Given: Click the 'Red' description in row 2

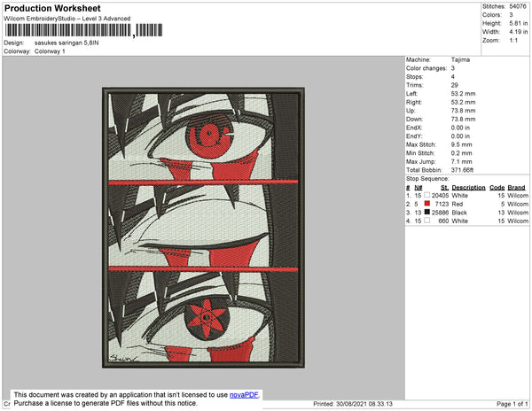Looking at the screenshot, I should (458, 204).
